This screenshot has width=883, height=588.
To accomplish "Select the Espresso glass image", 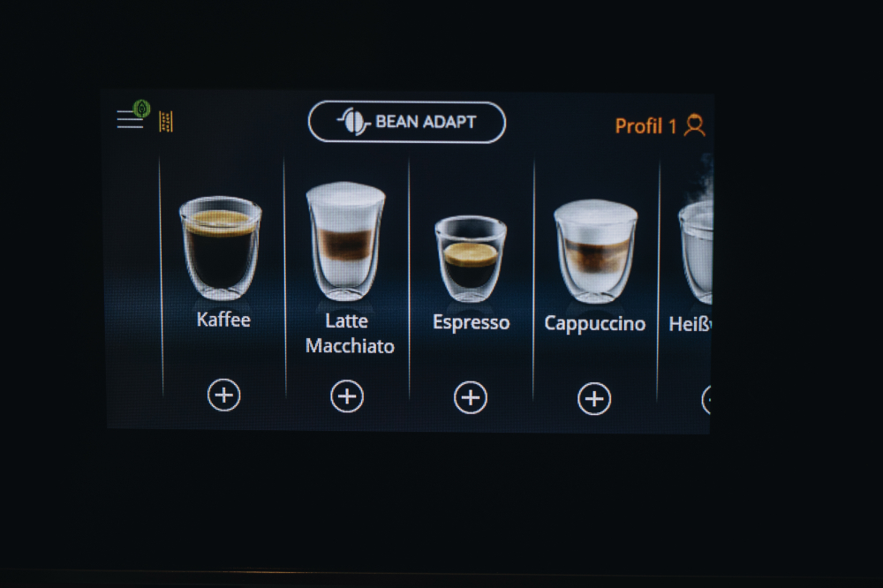I will pos(471,258).
